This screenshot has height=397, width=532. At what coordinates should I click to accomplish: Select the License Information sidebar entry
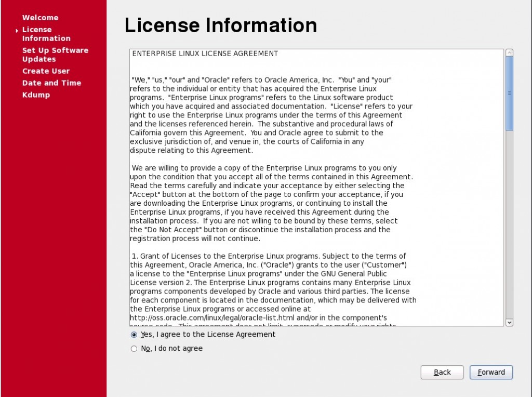click(46, 34)
